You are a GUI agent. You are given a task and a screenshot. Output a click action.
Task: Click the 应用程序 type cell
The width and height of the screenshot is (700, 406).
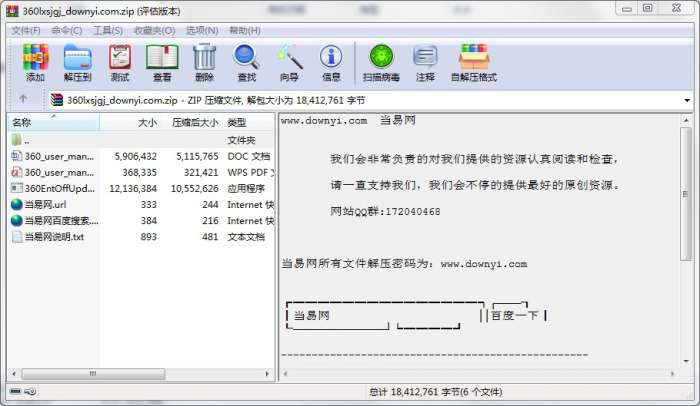point(246,188)
